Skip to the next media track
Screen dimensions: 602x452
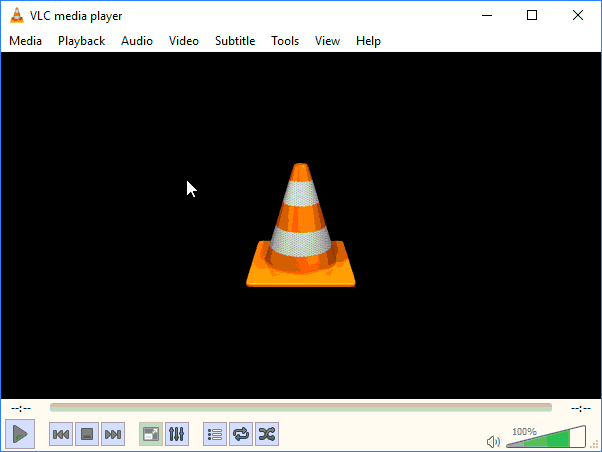pos(113,434)
